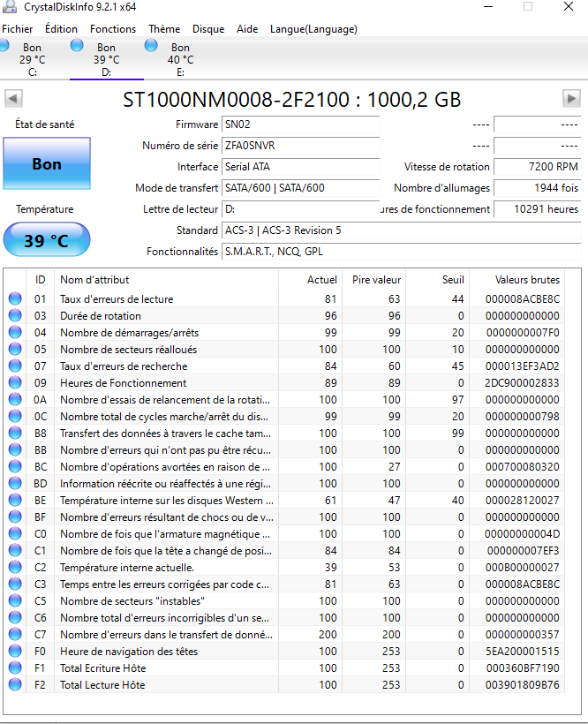
Task: Click raw value 2DC900002833
Action: 522,383
